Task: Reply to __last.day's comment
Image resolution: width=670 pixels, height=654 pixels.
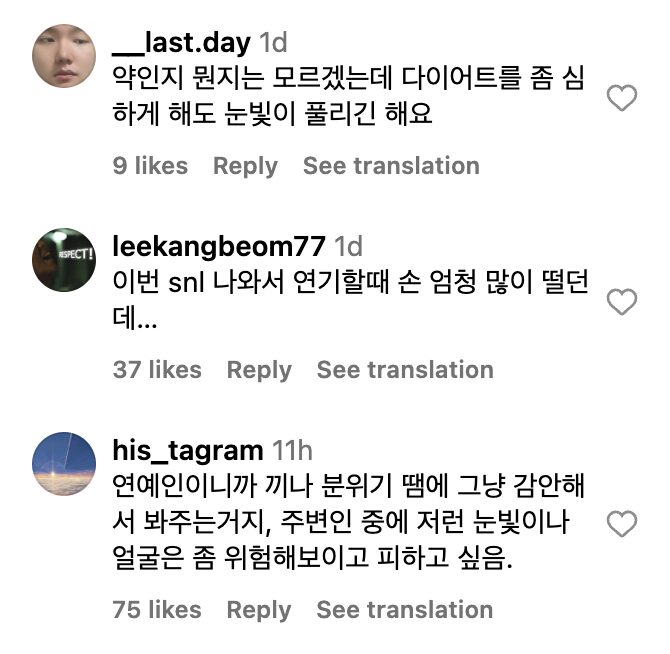Action: click(x=245, y=166)
